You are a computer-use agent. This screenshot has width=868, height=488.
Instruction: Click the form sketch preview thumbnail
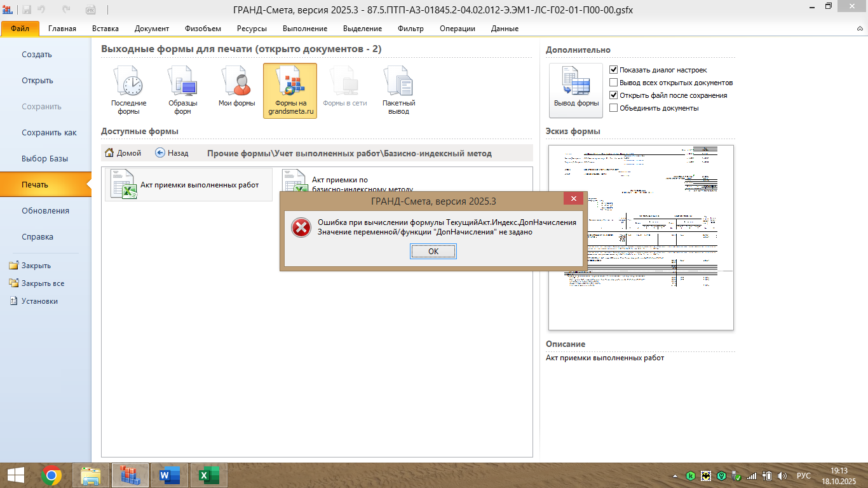point(641,238)
